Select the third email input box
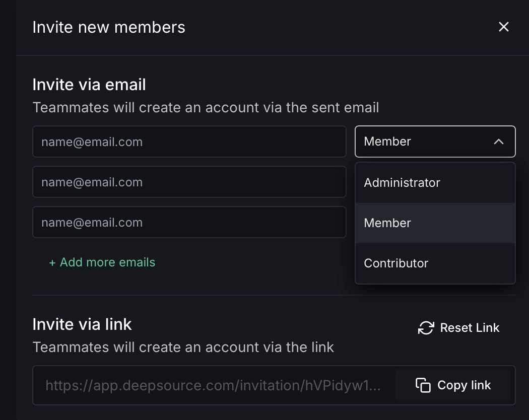 tap(189, 223)
